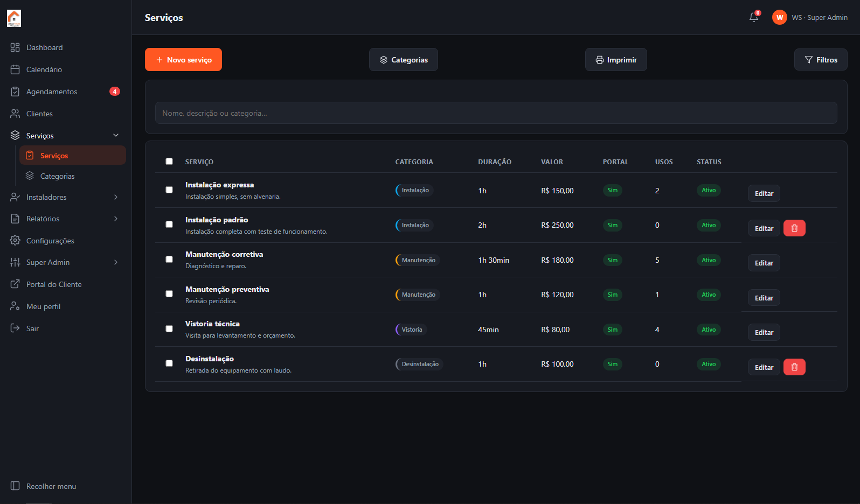Edit the Manutenção corretiva service
This screenshot has width=860, height=504.
coord(764,263)
